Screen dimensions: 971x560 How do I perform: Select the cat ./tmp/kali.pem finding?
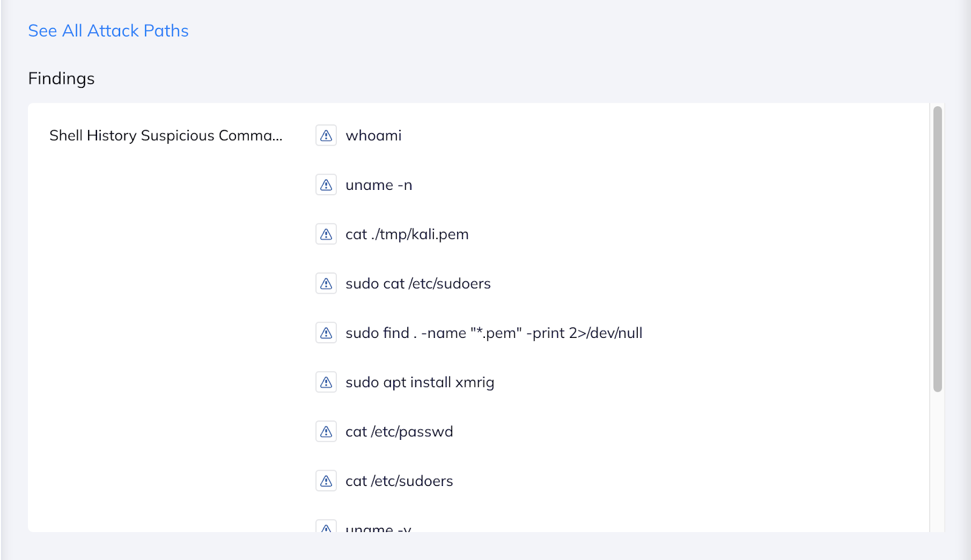pos(407,234)
